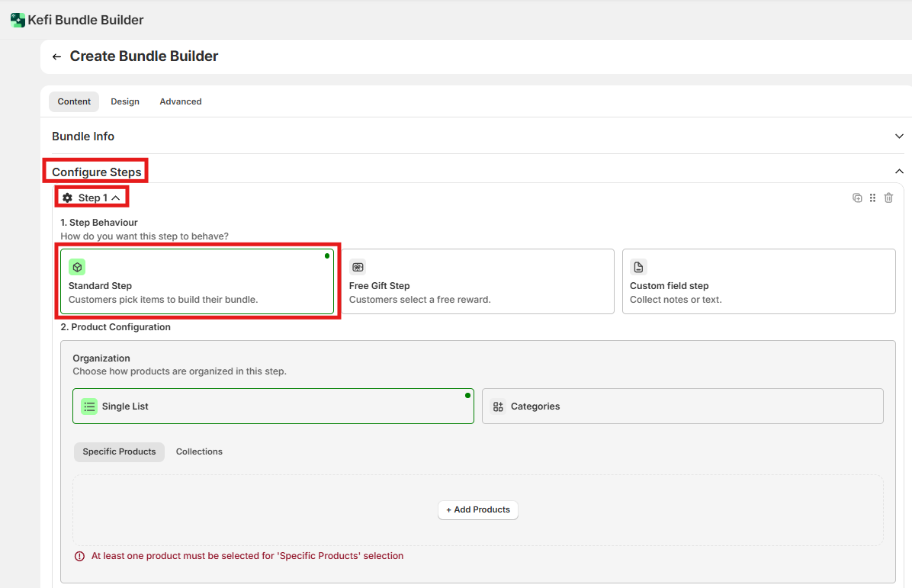Click the Single List list icon

pyautogui.click(x=89, y=406)
